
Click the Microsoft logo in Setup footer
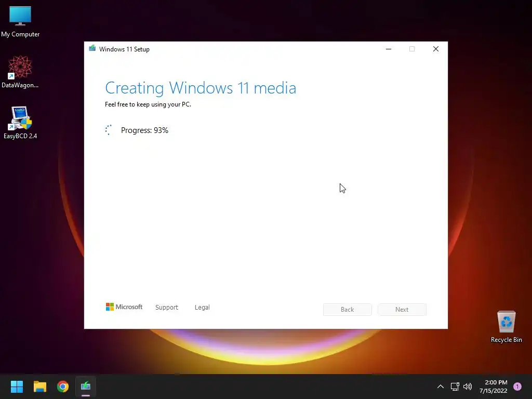pyautogui.click(x=124, y=307)
